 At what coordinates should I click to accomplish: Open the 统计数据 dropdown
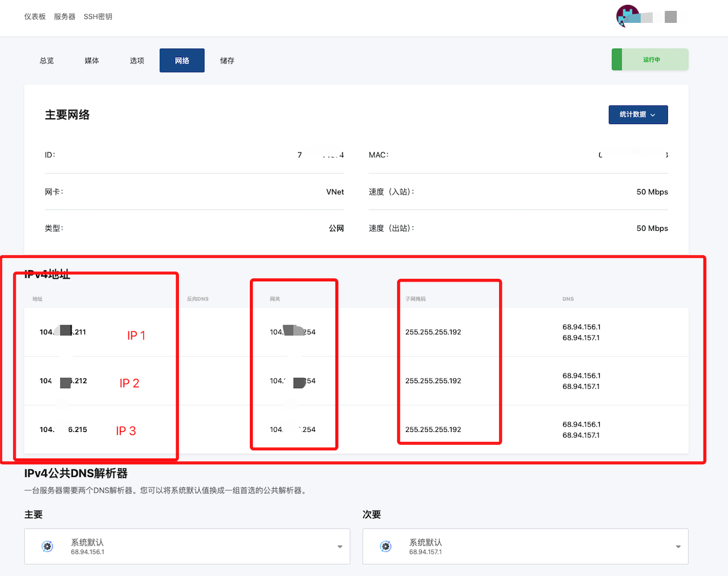[x=638, y=114]
